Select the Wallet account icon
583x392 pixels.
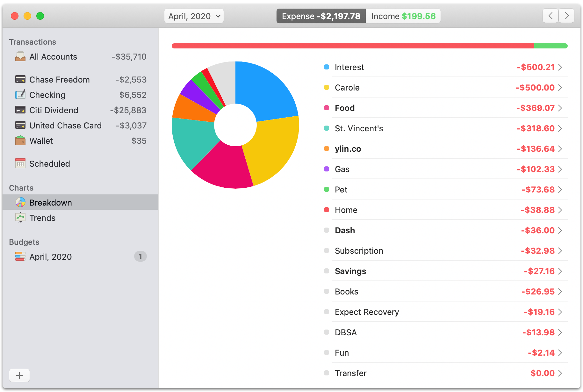[20, 141]
